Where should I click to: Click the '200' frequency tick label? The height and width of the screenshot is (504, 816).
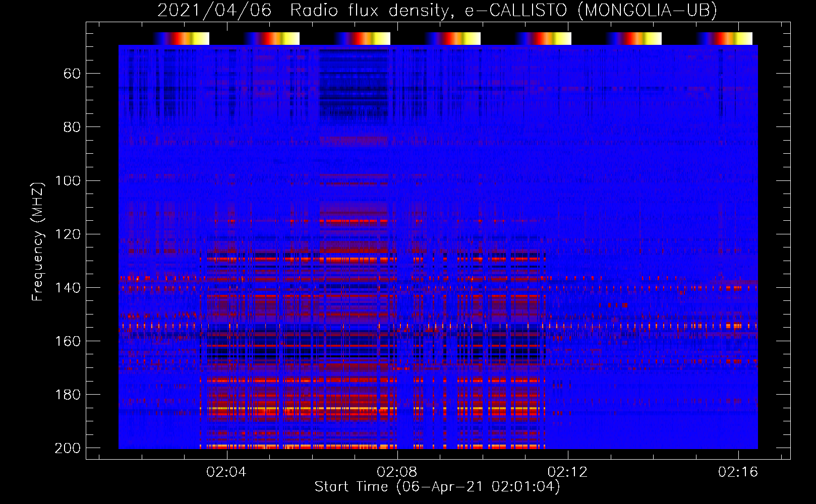(x=68, y=448)
